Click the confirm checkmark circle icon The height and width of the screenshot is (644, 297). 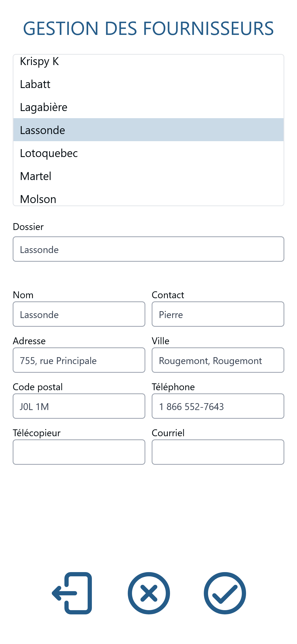coord(225,593)
